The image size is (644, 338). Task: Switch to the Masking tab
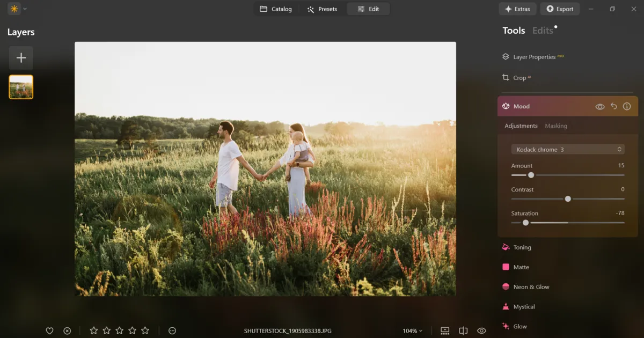pyautogui.click(x=555, y=126)
